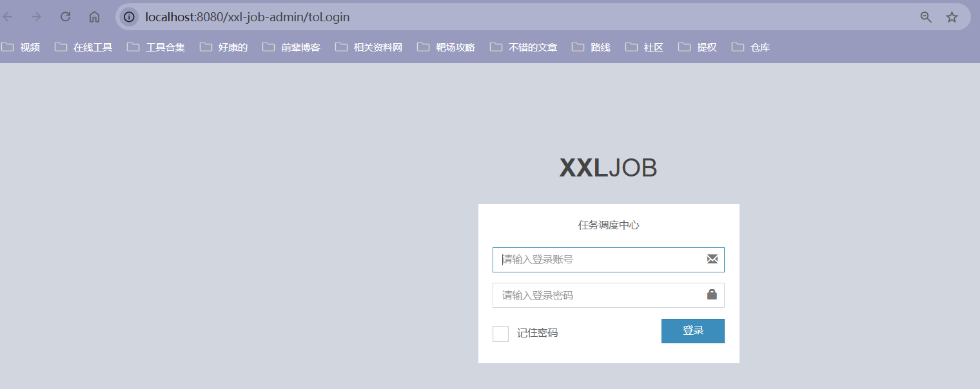980x389 pixels.
Task: Open the 在线工具 bookmark folder
Action: [84, 47]
